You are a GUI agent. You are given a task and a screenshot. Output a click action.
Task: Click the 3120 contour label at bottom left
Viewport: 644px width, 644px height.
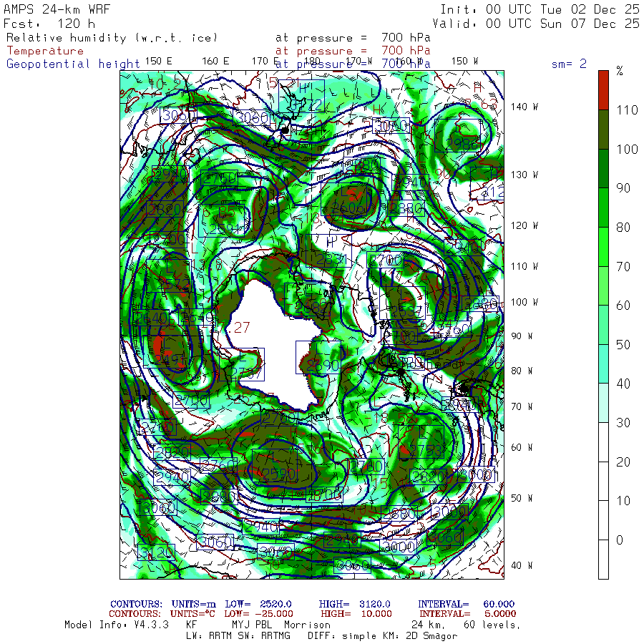[156, 552]
